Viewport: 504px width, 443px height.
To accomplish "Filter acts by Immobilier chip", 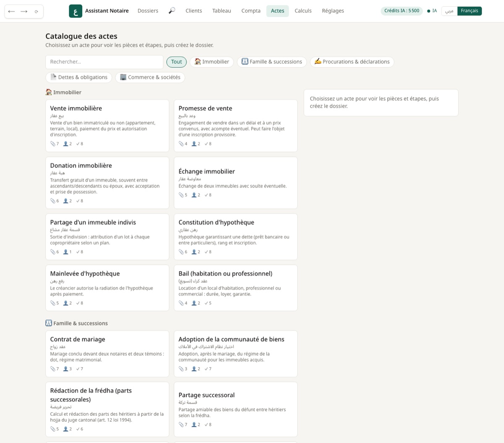I will [212, 62].
